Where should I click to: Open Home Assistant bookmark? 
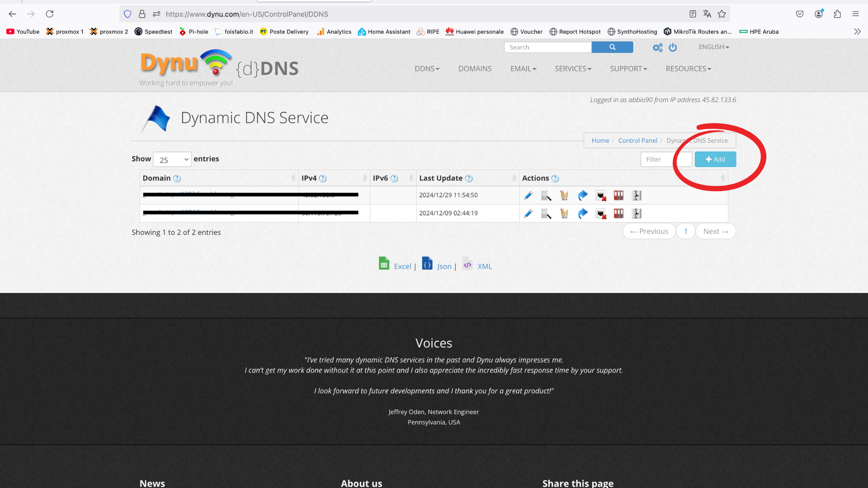click(x=384, y=32)
